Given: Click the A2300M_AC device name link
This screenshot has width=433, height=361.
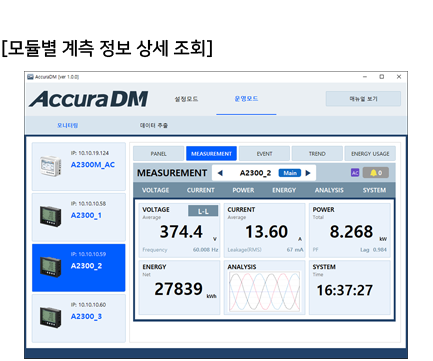Looking at the screenshot, I should click(93, 165).
